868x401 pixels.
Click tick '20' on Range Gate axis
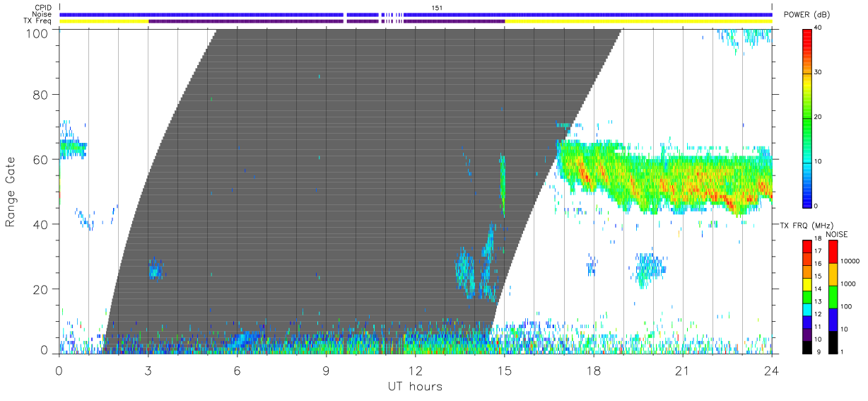(42, 289)
